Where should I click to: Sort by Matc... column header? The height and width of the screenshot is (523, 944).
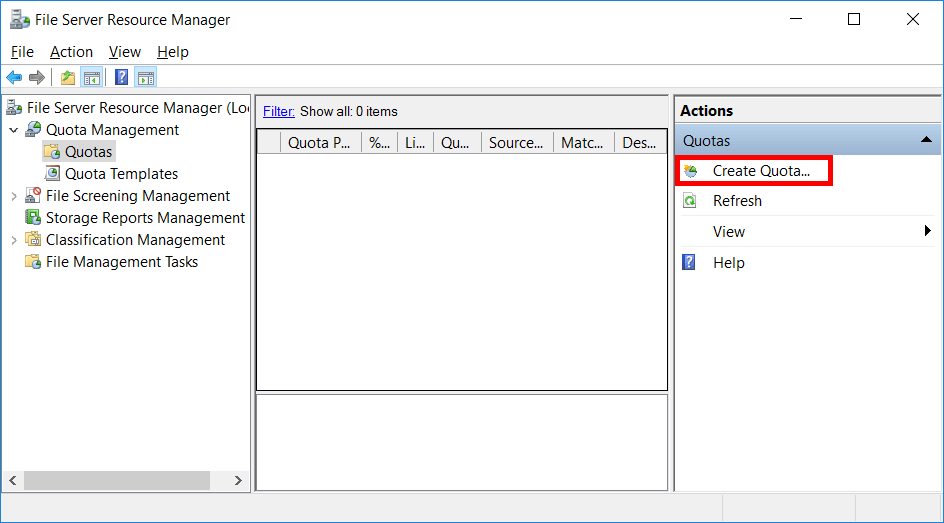click(x=584, y=143)
